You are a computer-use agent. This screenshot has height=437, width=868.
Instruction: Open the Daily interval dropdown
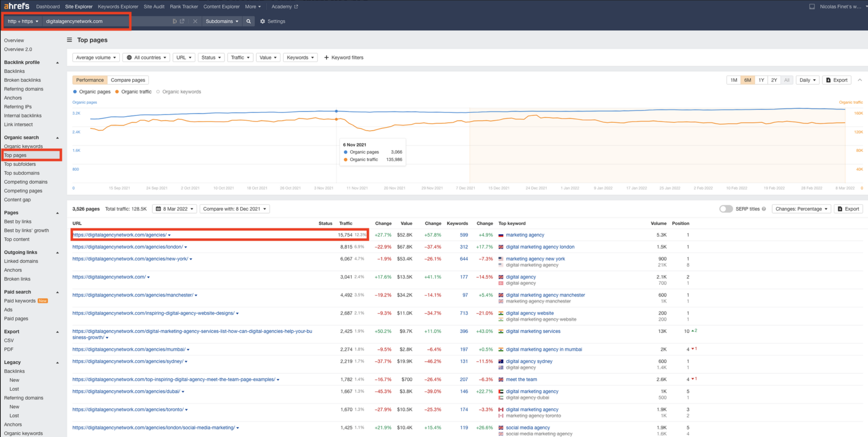pyautogui.click(x=807, y=80)
